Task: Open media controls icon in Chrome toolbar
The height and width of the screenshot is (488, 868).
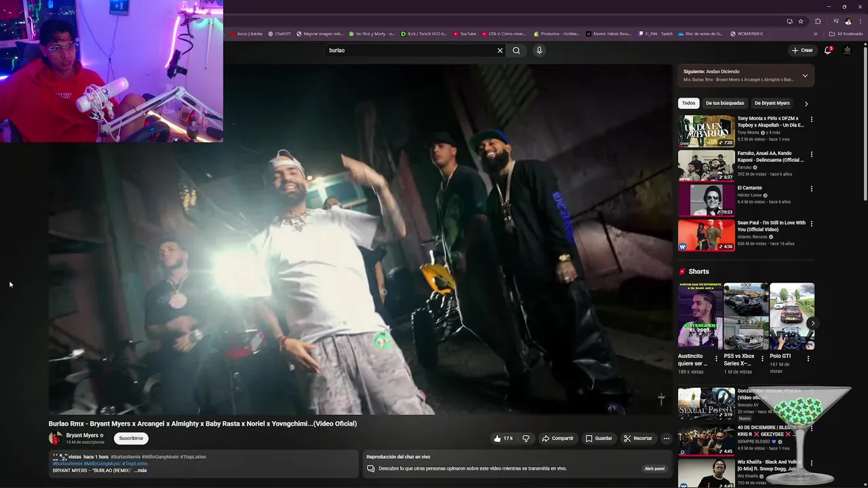Action: coord(835,21)
